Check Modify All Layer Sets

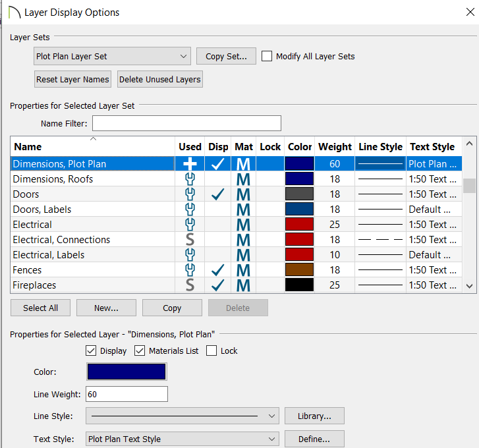click(x=267, y=56)
